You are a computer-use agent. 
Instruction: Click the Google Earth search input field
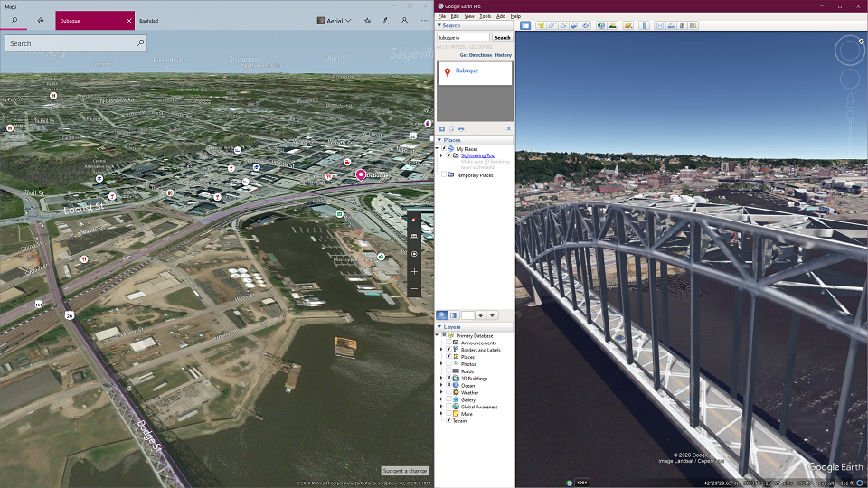click(463, 38)
